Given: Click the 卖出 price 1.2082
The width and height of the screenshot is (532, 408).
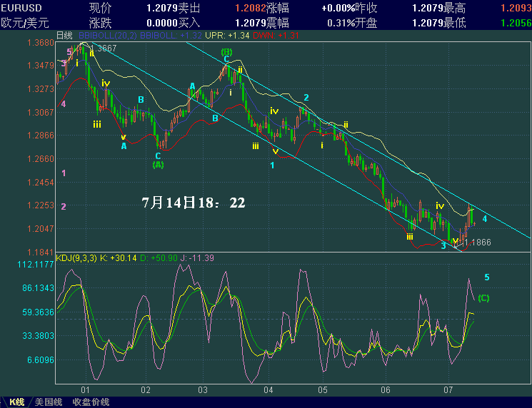Looking at the screenshot, I should point(251,8).
